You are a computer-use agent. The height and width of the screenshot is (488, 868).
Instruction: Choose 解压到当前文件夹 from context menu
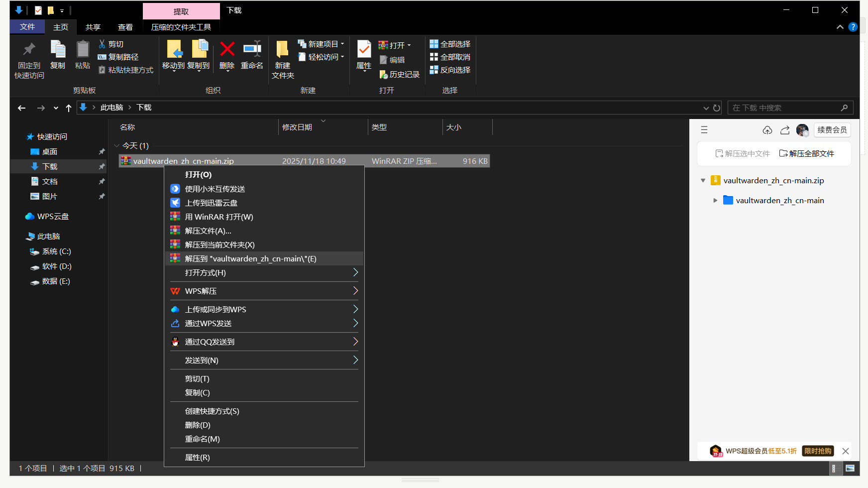coord(219,244)
